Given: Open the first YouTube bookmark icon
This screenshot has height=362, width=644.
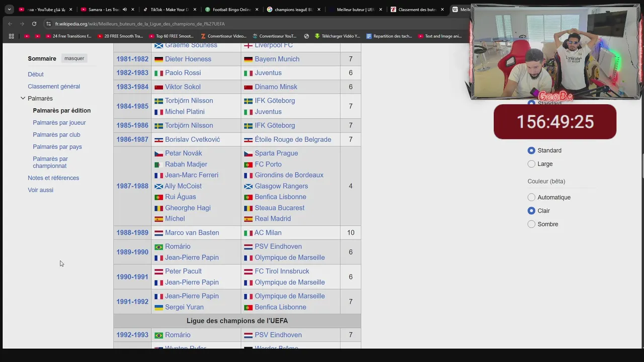Looking at the screenshot, I should coord(27,36).
